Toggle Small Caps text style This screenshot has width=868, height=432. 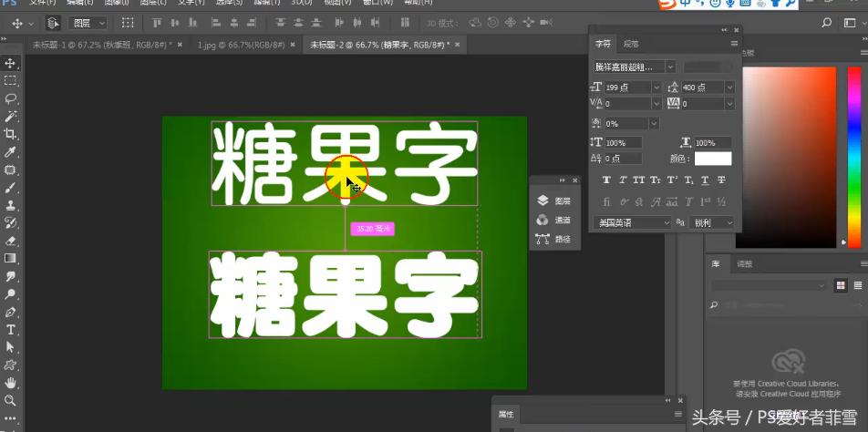click(656, 180)
